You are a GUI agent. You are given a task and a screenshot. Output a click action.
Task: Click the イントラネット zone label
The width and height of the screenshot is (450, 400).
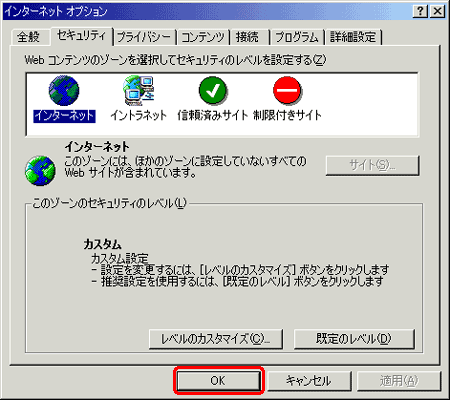[x=138, y=115]
